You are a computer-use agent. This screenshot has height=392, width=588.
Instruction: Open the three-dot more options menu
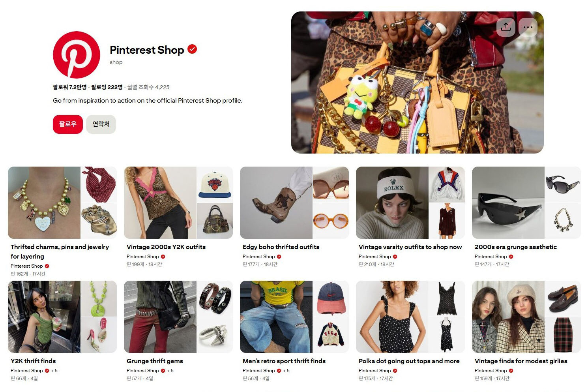click(528, 27)
